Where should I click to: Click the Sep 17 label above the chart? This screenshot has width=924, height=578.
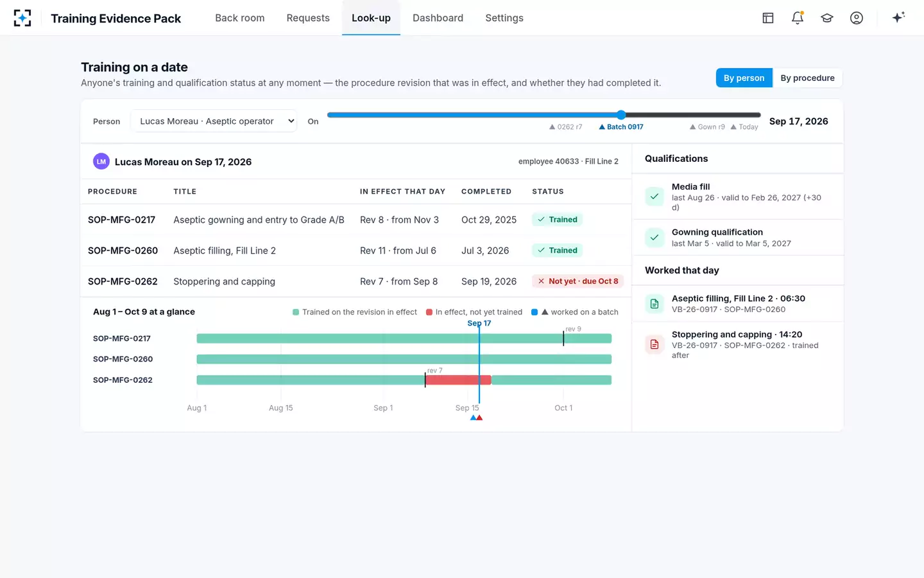point(479,323)
